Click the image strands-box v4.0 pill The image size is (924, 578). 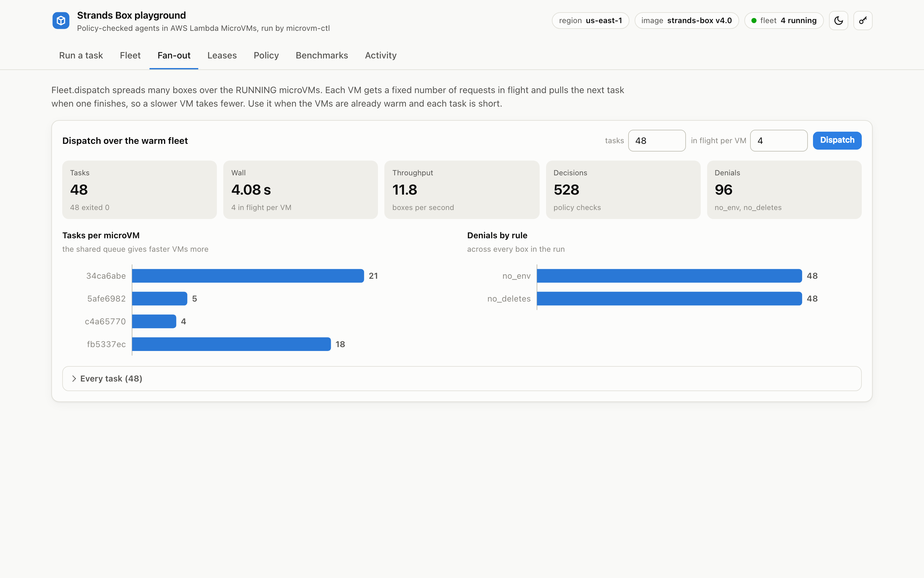point(687,21)
